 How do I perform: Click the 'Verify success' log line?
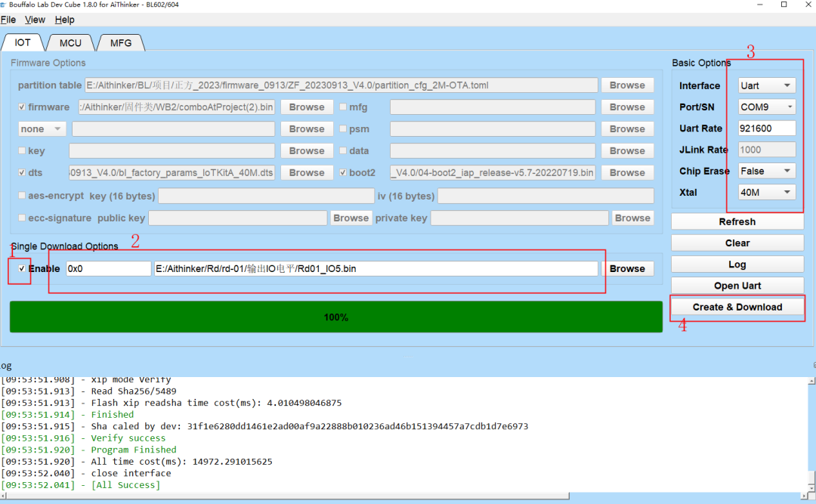point(128,438)
